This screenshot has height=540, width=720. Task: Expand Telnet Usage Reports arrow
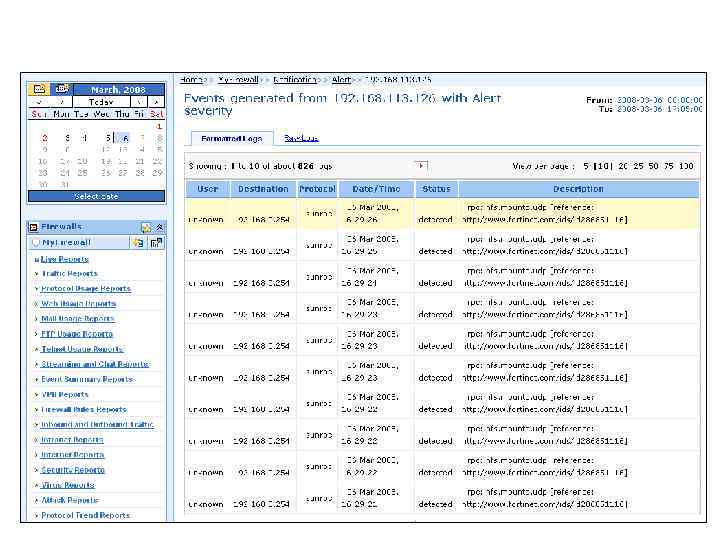point(36,349)
